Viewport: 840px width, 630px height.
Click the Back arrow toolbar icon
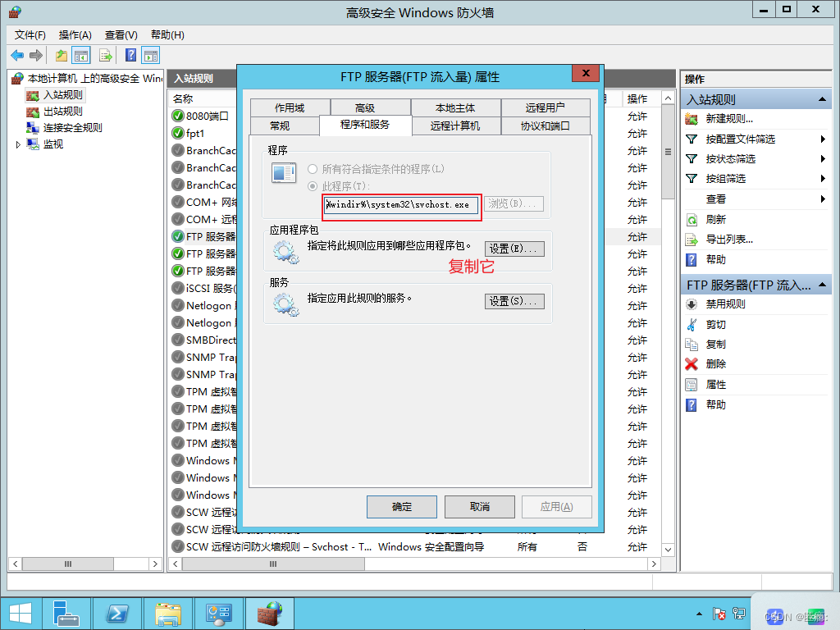tap(17, 55)
